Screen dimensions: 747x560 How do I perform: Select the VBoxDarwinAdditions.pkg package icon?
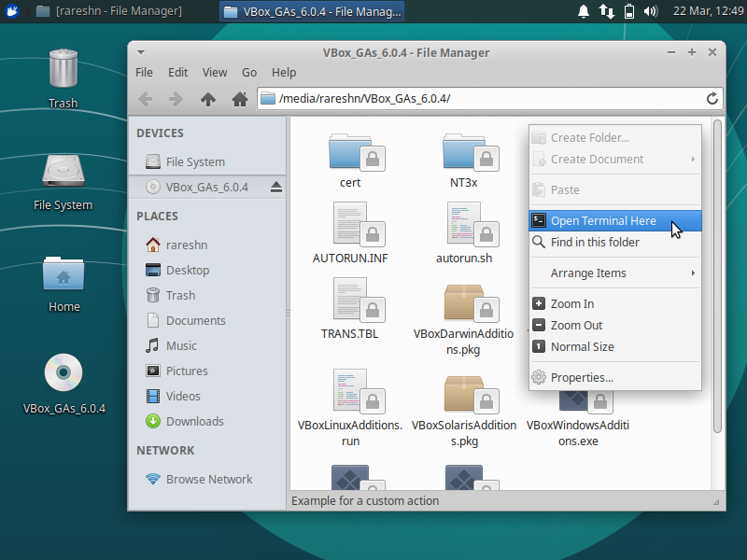[464, 302]
